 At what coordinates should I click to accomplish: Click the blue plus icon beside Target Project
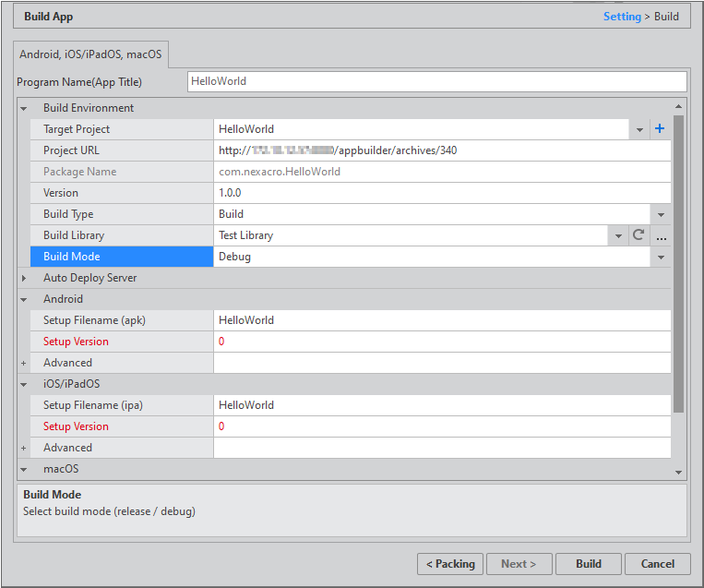(x=659, y=129)
